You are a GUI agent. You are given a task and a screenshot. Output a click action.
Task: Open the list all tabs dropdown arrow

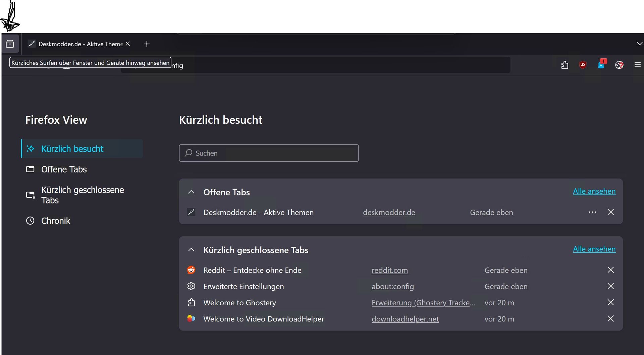point(639,44)
